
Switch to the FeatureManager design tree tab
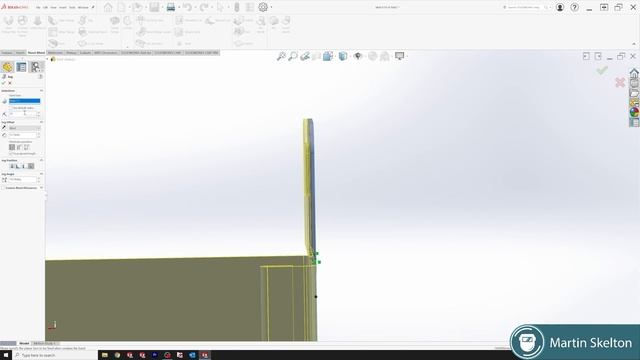tap(7, 67)
